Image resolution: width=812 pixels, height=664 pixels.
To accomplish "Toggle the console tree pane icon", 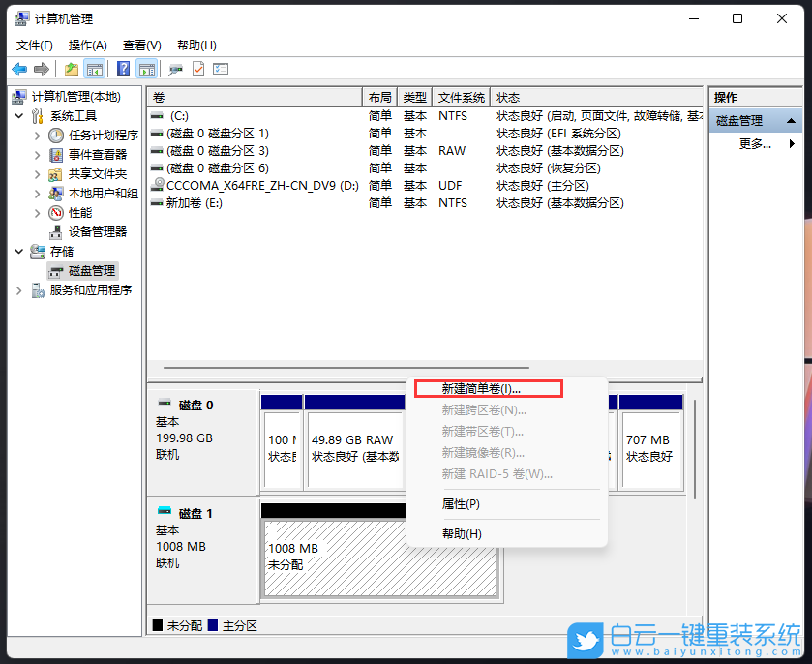I will 93,69.
